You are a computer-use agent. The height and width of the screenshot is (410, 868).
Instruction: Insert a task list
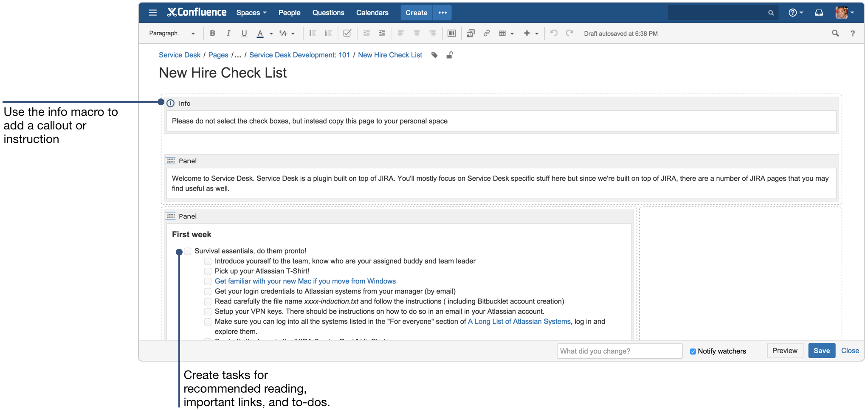(347, 33)
